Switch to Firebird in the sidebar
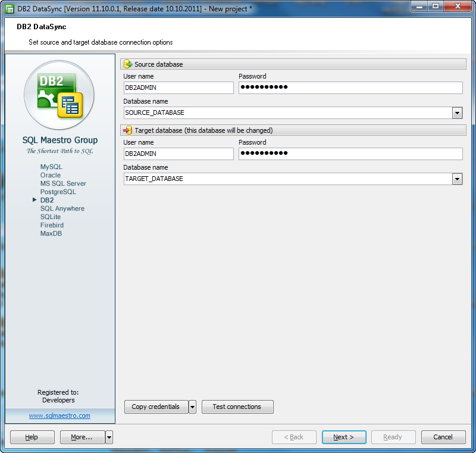This screenshot has width=476, height=453. [52, 225]
